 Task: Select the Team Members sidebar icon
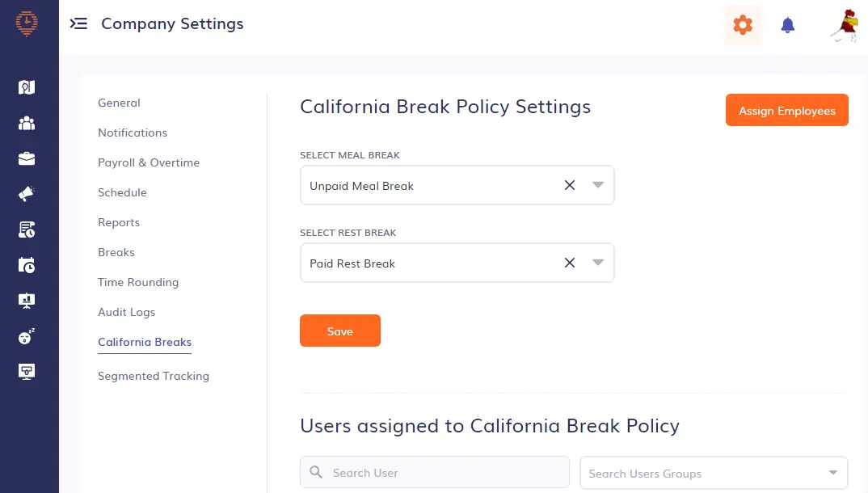[x=27, y=123]
